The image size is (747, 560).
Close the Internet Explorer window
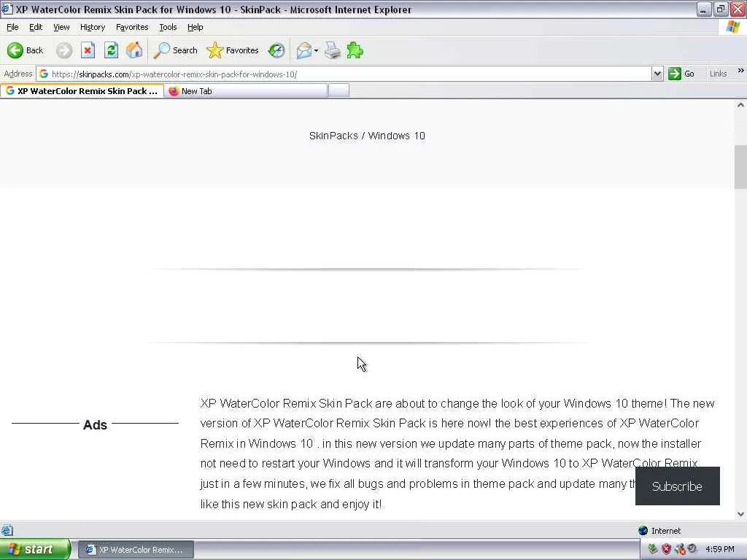(738, 9)
